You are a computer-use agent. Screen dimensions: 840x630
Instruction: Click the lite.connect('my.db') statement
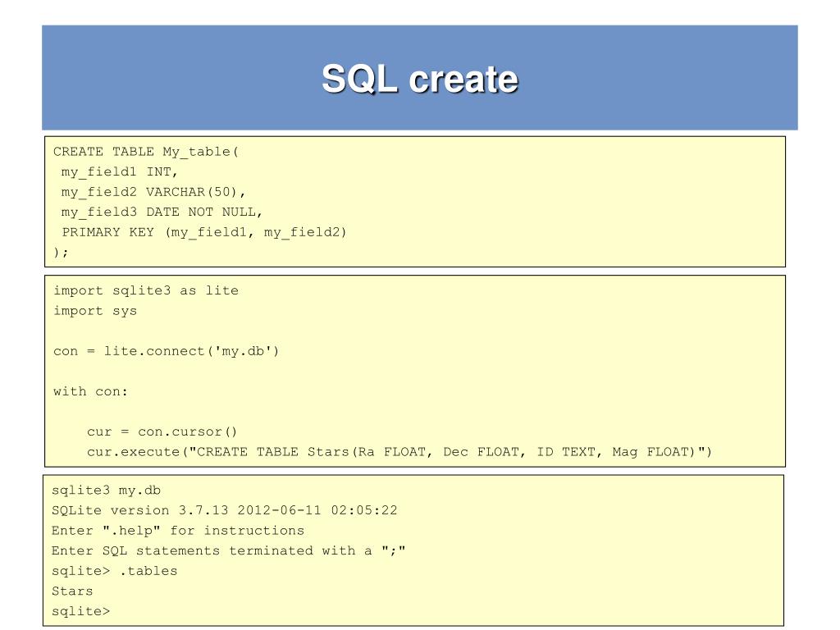point(166,351)
